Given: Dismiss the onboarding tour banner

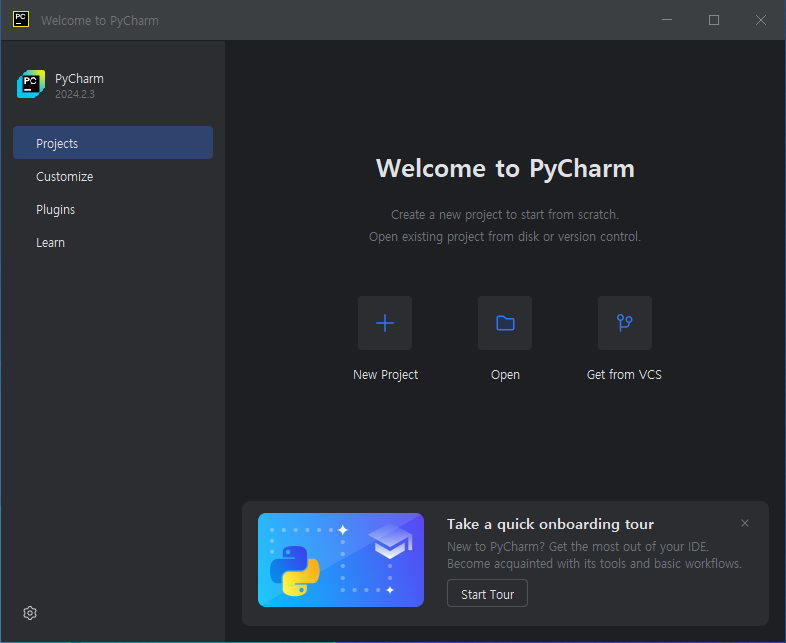Looking at the screenshot, I should (745, 523).
